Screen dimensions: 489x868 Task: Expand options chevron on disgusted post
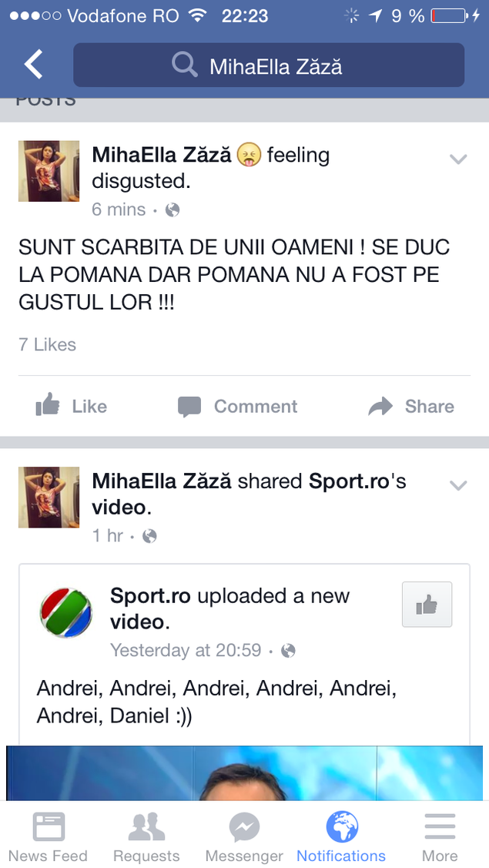(x=458, y=159)
